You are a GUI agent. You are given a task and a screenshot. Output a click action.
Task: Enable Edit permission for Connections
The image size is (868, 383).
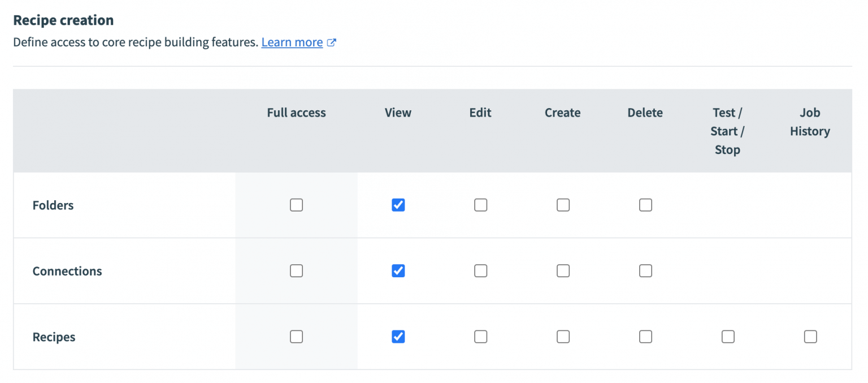(x=480, y=271)
